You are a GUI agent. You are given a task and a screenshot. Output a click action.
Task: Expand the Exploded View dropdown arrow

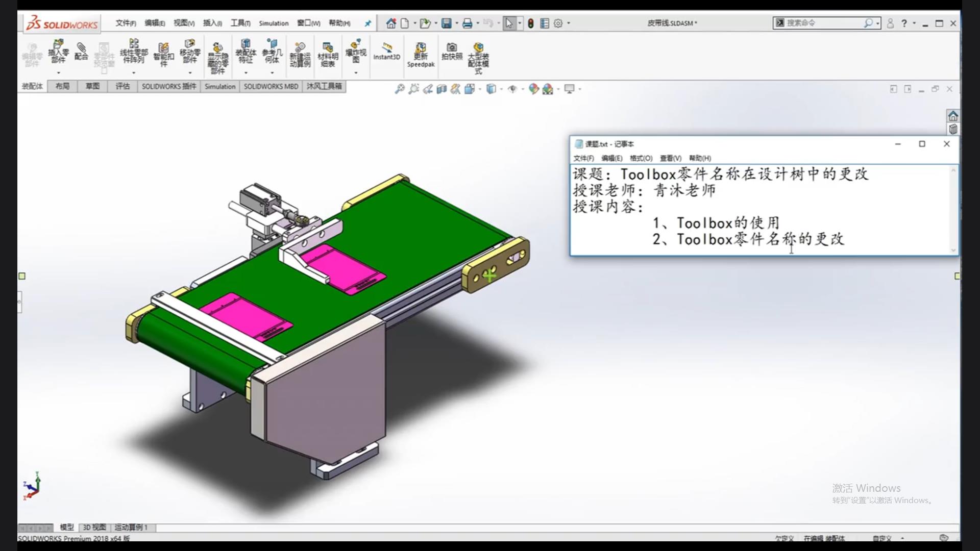(x=356, y=73)
